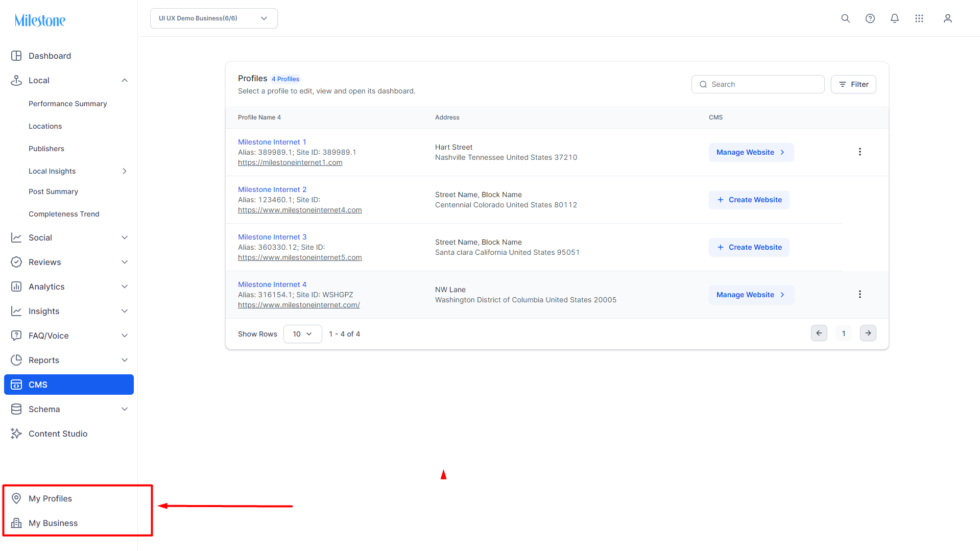980x551 pixels.
Task: Click the Content Studio sparkle icon
Action: tap(16, 434)
